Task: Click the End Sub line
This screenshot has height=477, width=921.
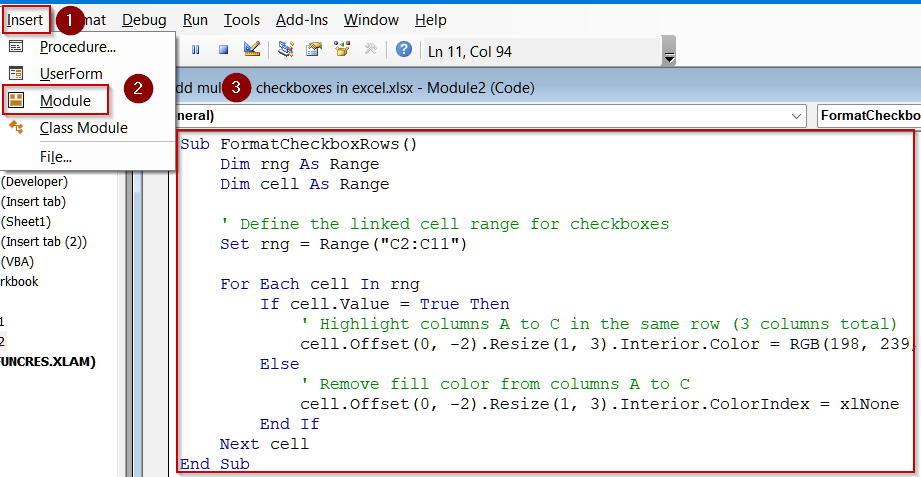Action: tap(214, 464)
